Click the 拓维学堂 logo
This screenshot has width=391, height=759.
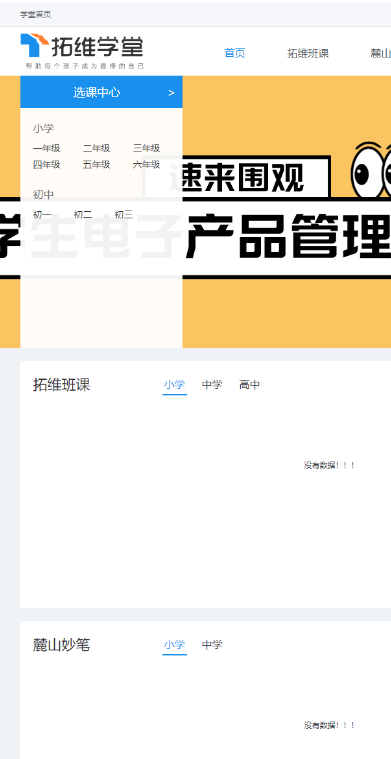pos(82,51)
